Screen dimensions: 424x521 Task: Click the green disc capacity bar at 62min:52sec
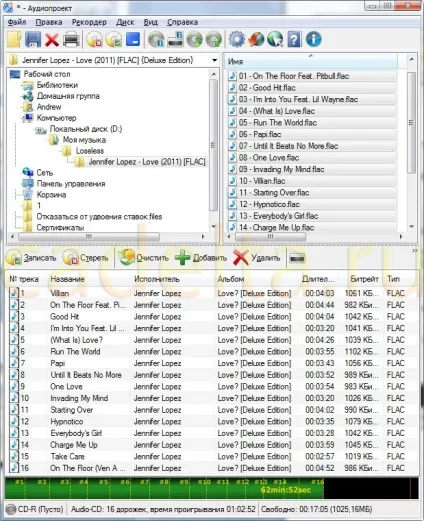[x=164, y=488]
